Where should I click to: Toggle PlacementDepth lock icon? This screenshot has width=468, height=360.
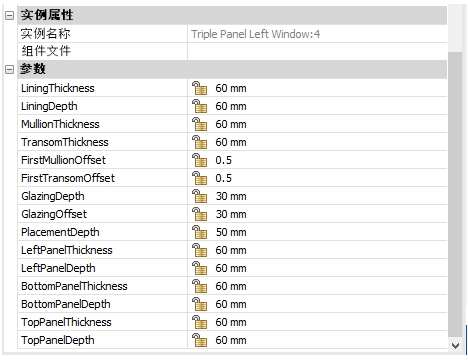pyautogui.click(x=199, y=232)
